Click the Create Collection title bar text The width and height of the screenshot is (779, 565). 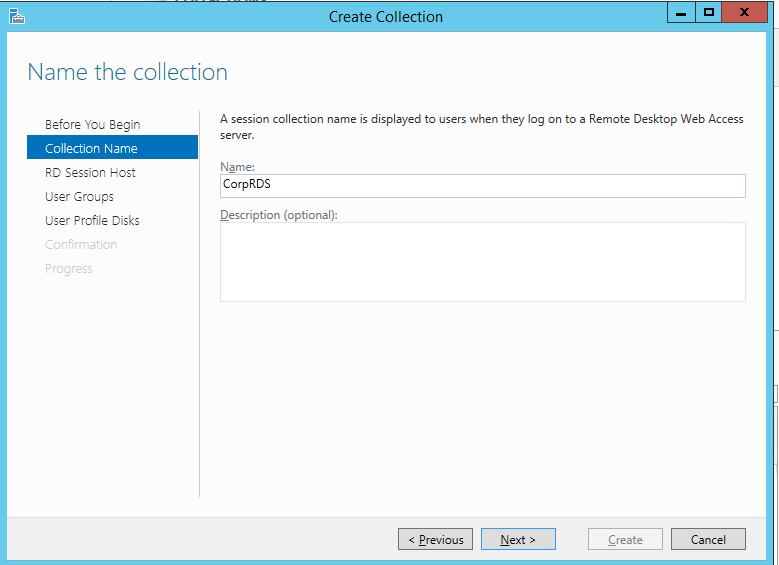click(385, 16)
